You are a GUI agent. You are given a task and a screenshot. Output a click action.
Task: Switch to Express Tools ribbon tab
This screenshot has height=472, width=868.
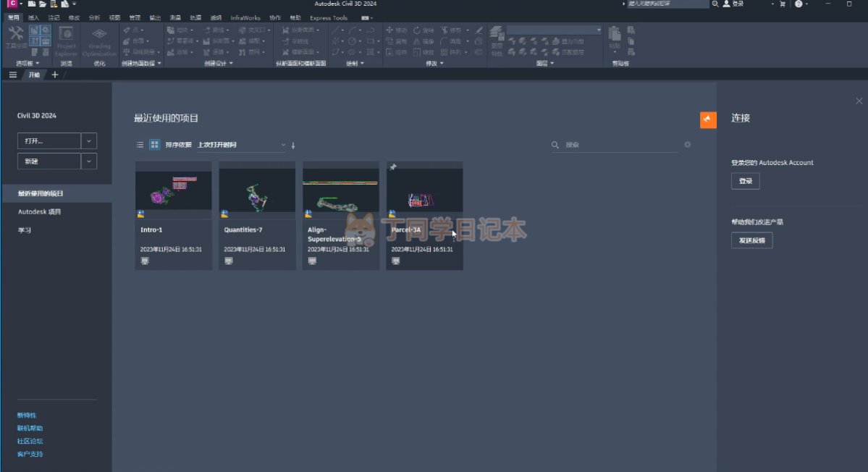[x=328, y=17]
